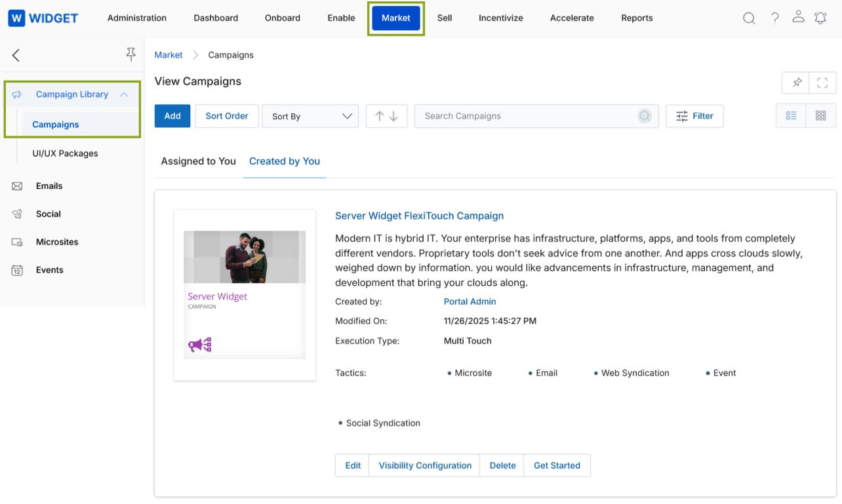Click the Web Syndication tactic text
This screenshot has height=504, width=842.
[x=635, y=373]
